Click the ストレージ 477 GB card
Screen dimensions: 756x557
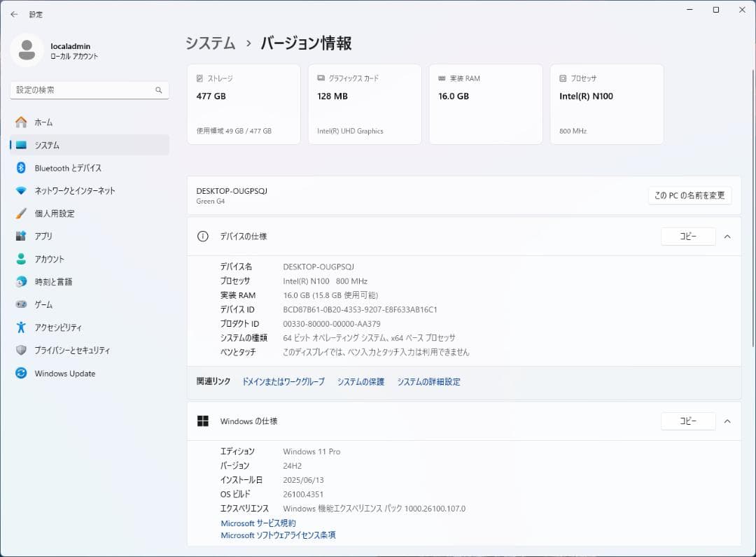pyautogui.click(x=243, y=104)
